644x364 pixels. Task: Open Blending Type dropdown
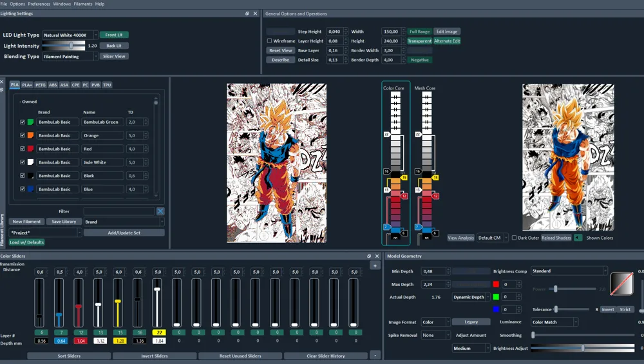(70, 56)
